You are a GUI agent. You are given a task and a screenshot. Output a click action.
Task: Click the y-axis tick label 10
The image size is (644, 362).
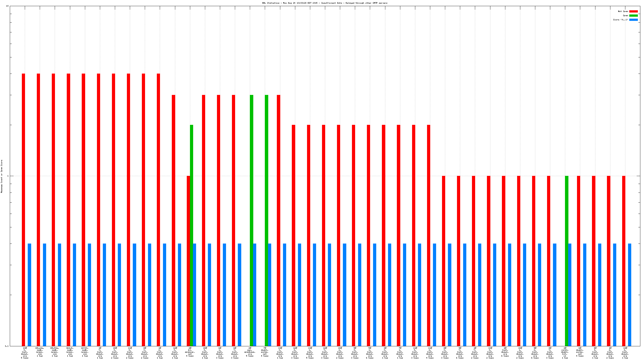tap(7, 6)
